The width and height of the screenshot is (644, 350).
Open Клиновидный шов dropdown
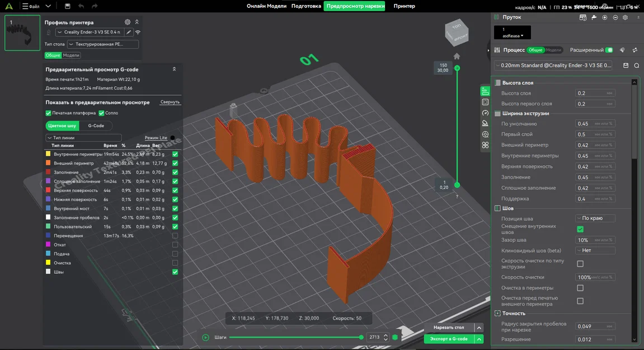[x=595, y=250]
